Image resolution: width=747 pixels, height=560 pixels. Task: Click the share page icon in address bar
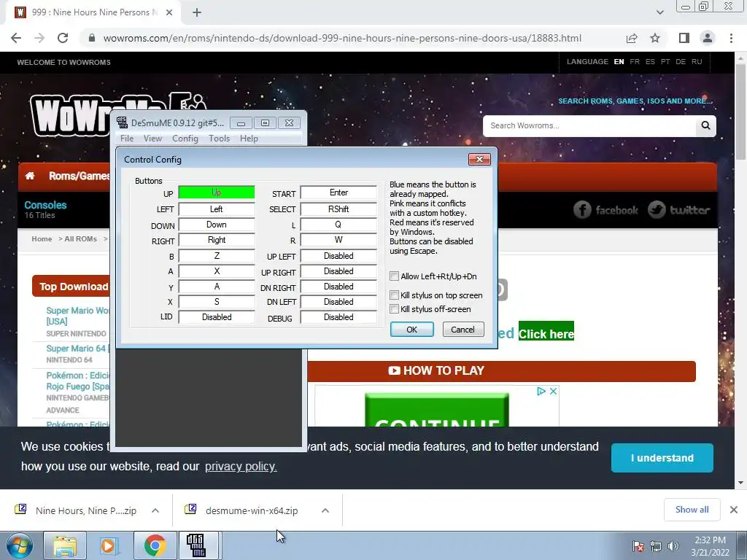(632, 38)
